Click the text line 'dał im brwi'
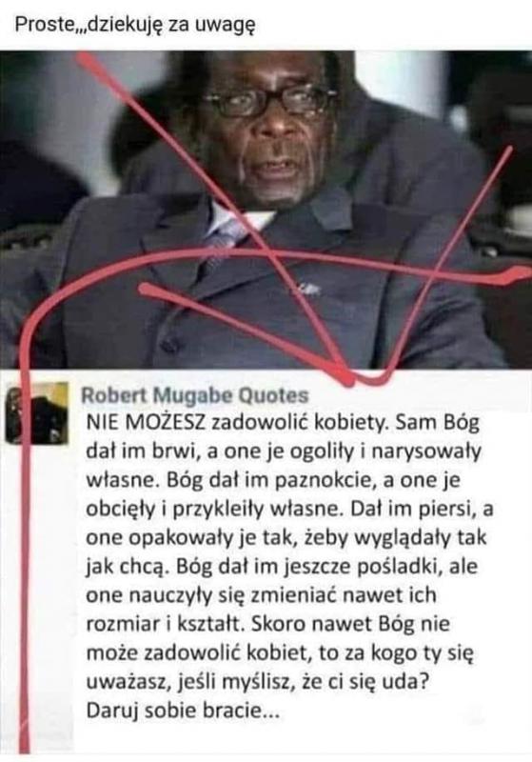532x762 pixels. coord(283,451)
